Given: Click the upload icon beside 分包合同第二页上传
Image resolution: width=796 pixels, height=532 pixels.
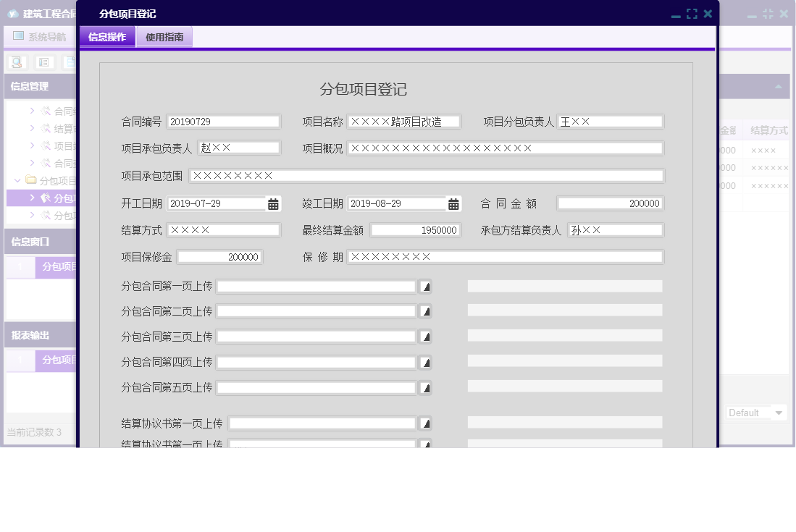Looking at the screenshot, I should coord(425,311).
